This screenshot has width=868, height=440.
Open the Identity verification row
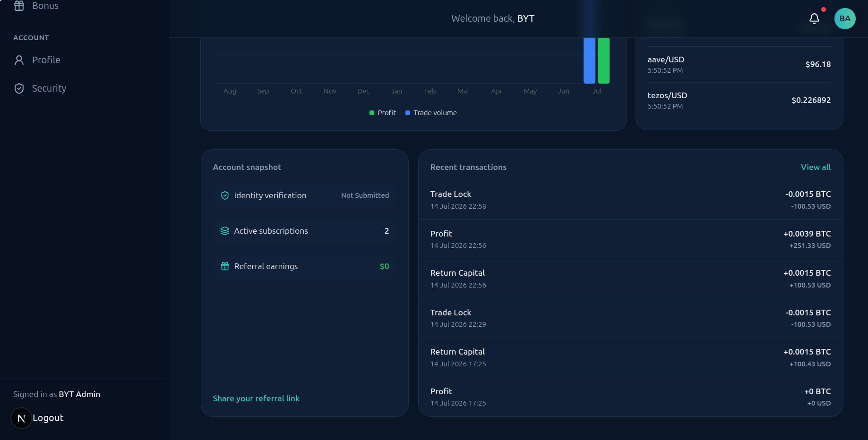[x=304, y=195]
